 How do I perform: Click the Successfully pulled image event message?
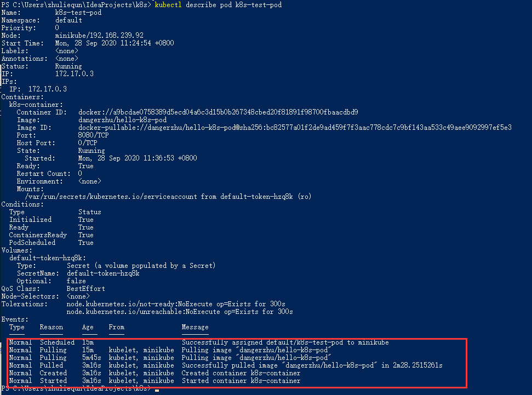coord(312,365)
